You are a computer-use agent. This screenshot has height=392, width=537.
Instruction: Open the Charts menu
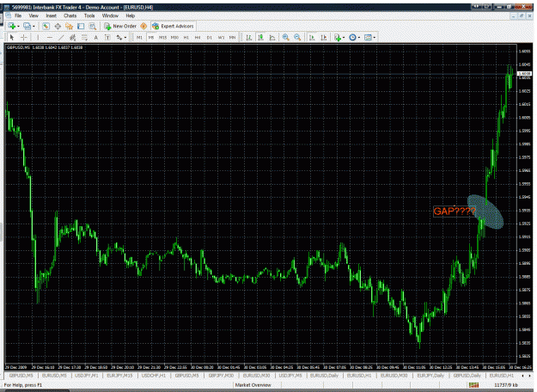70,15
